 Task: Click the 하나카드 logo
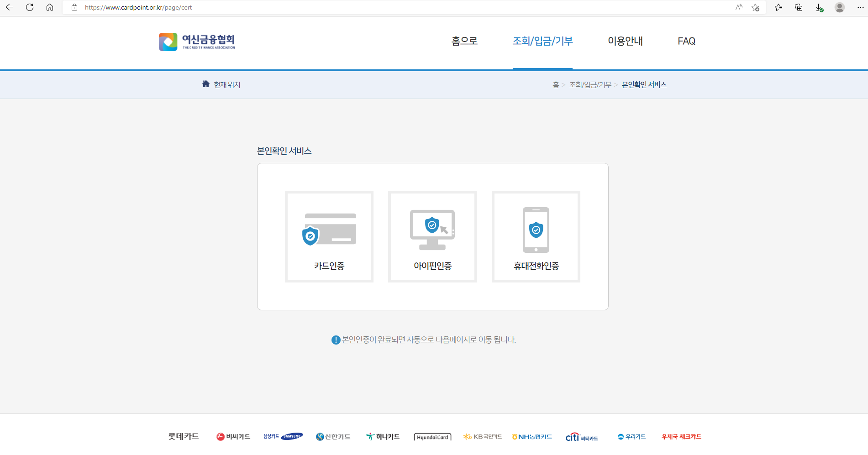pyautogui.click(x=383, y=436)
